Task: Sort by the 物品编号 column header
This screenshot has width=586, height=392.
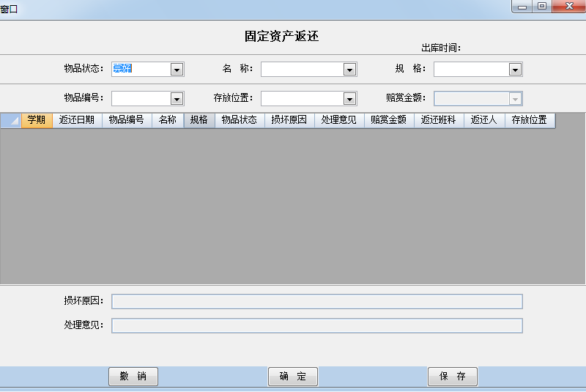Action: [x=127, y=120]
